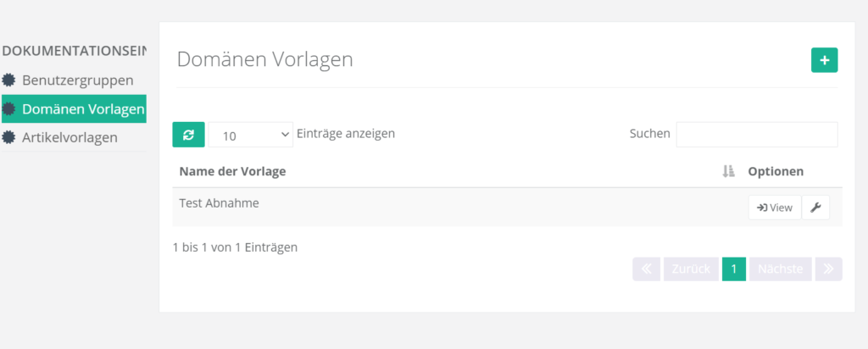Viewport: 868px width, 349px height.
Task: Click the sort icon in table header
Action: tap(727, 171)
